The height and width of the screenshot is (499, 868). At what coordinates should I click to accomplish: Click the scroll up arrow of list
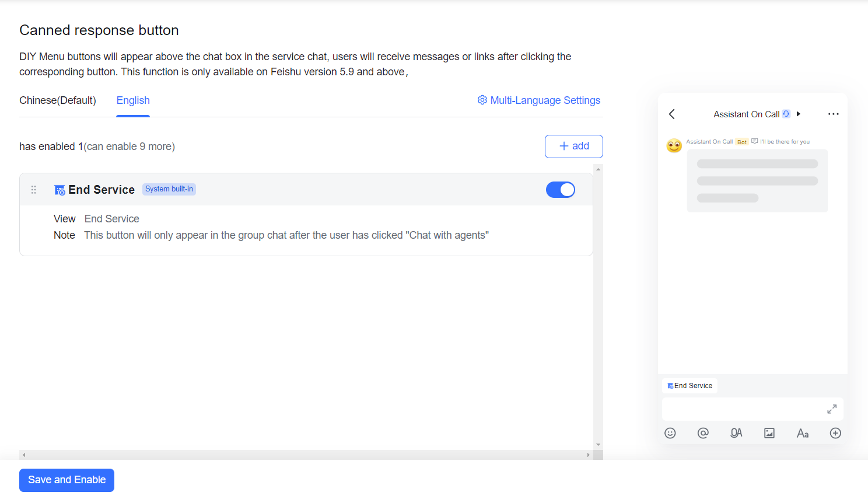click(598, 169)
